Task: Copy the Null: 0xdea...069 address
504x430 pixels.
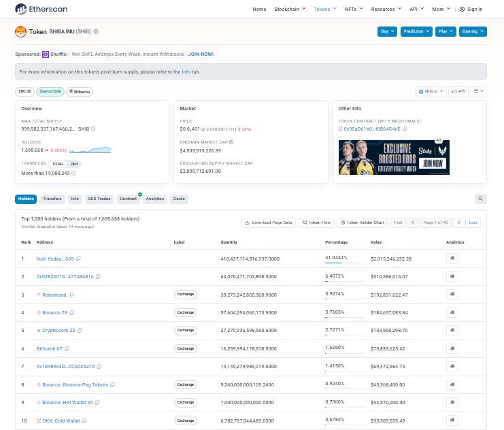Action: (78, 259)
